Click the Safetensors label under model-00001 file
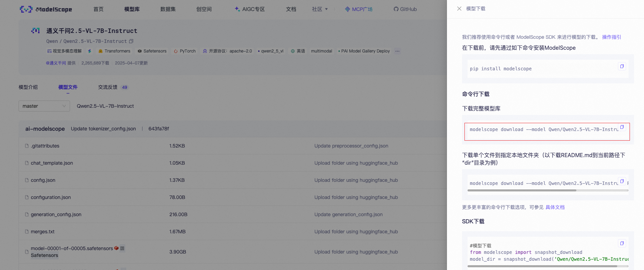Viewport: 644px width, 270px height. tap(44, 255)
